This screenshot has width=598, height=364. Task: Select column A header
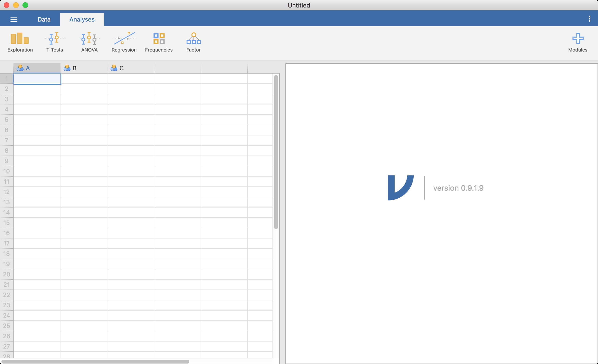tap(37, 68)
